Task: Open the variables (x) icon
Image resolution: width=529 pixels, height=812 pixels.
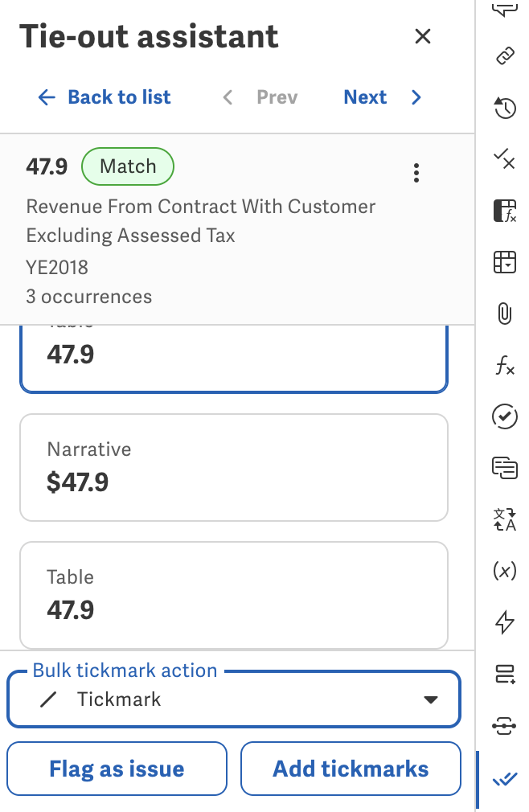Action: coord(505,571)
